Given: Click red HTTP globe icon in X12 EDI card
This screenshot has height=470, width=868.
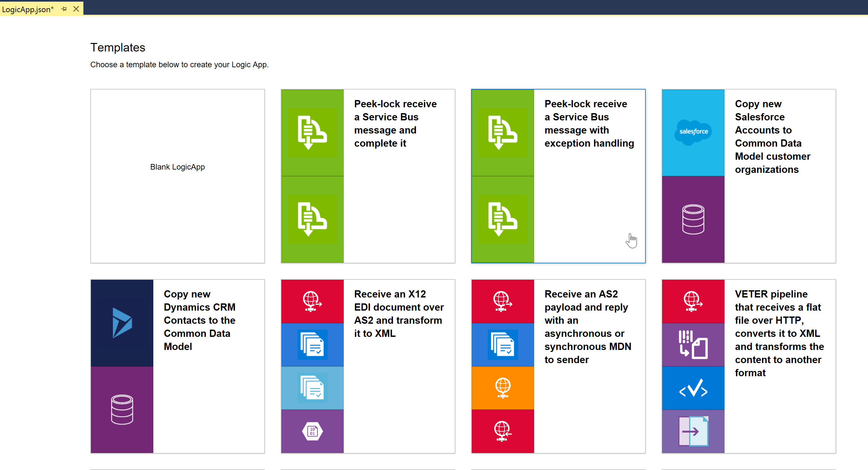Looking at the screenshot, I should pyautogui.click(x=312, y=301).
